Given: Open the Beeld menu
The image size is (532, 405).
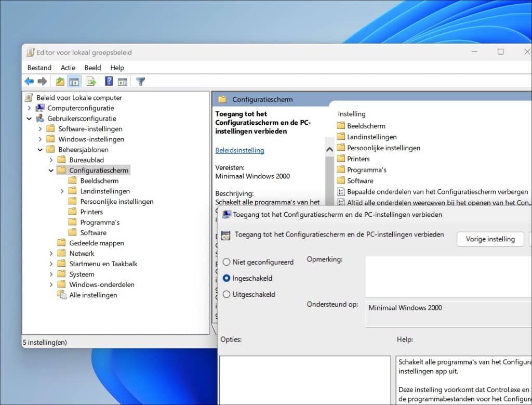Looking at the screenshot, I should pos(92,68).
